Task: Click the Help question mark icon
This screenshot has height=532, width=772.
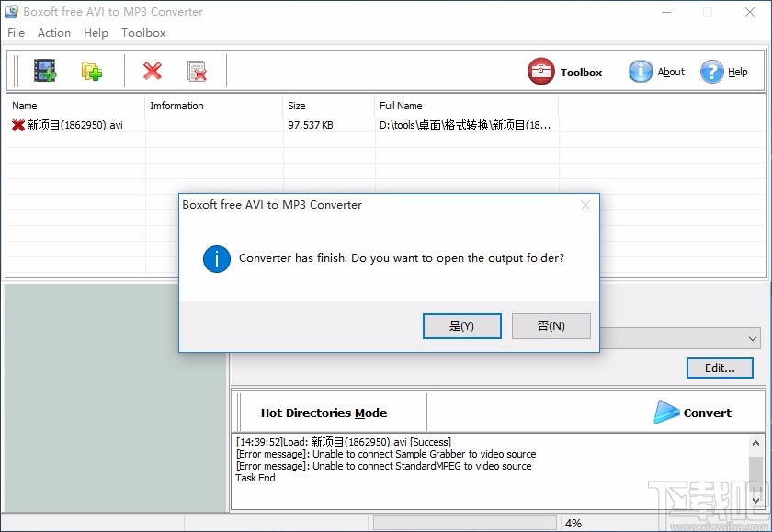Action: [x=710, y=71]
